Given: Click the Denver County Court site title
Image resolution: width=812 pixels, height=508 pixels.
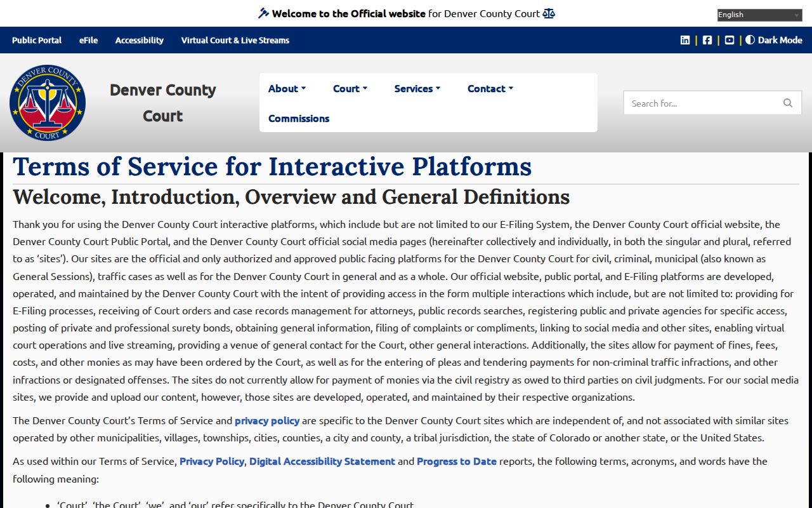Looking at the screenshot, I should (x=163, y=103).
